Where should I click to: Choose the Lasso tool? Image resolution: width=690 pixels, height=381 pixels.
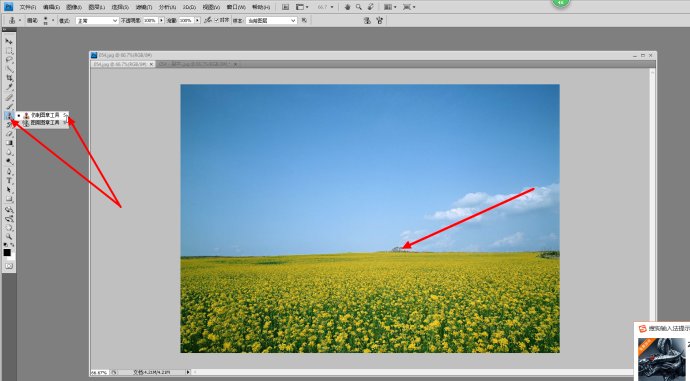tap(9, 59)
